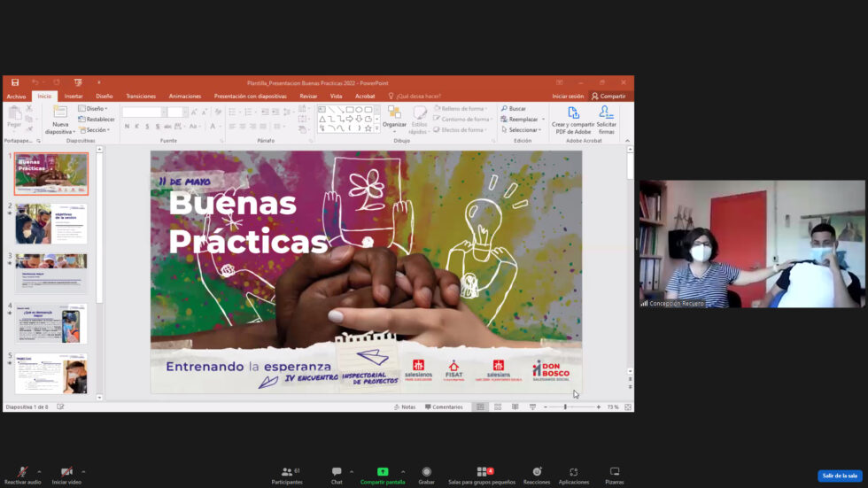Select slide 3 thumbnail in panel
The width and height of the screenshot is (868, 488).
tap(51, 274)
